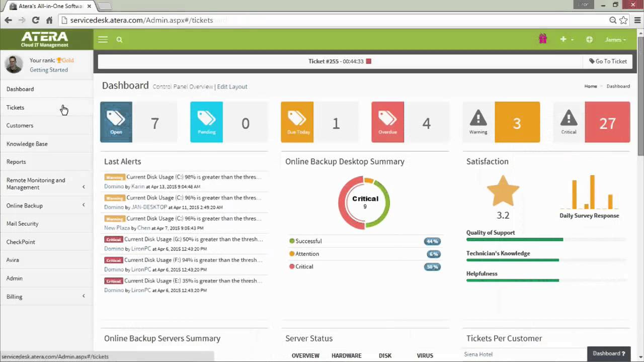644x362 pixels.
Task: Click the Critical backup donut chart
Action: point(365,203)
